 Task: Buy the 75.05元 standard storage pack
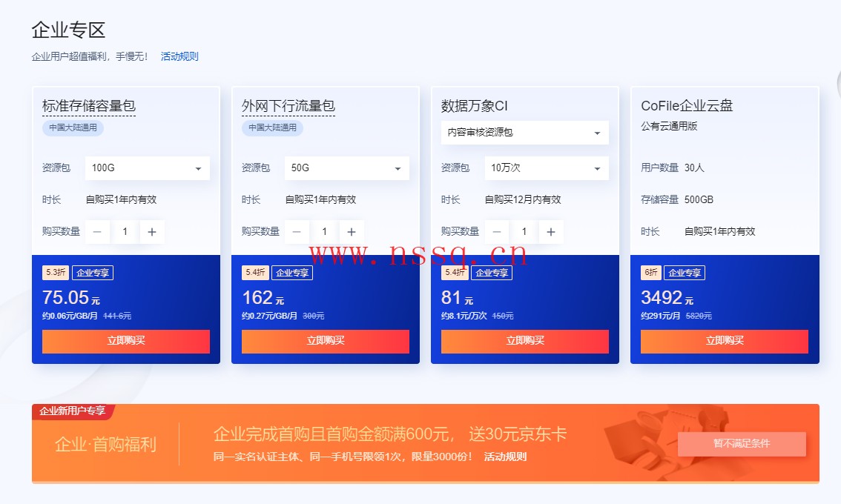point(126,342)
